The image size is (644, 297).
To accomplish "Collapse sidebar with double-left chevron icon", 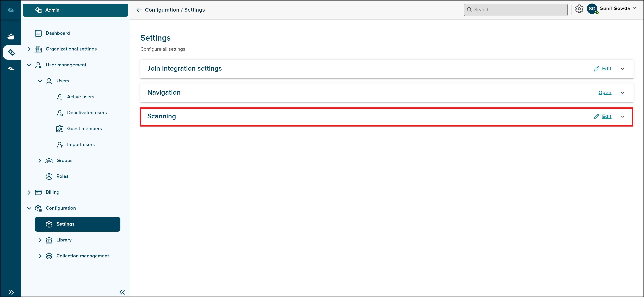I will pos(122,292).
